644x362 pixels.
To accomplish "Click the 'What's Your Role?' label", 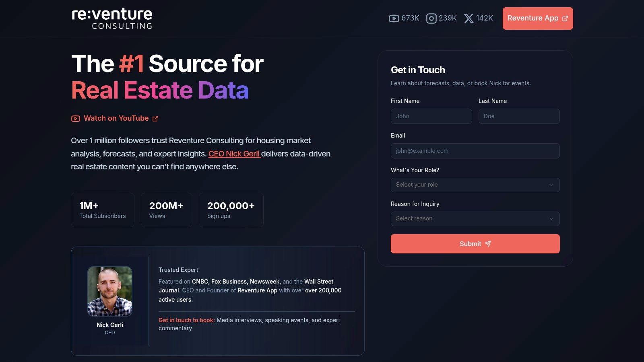I will click(415, 170).
